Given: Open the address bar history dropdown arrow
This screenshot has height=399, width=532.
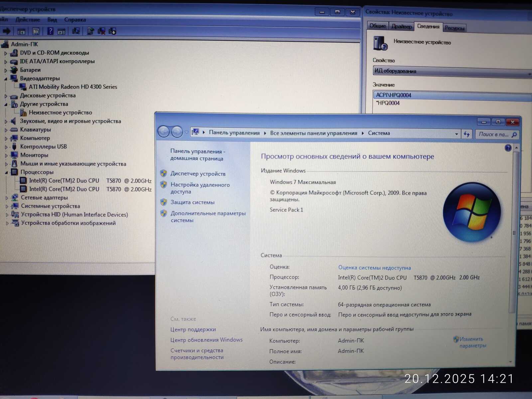Looking at the screenshot, I should 457,134.
